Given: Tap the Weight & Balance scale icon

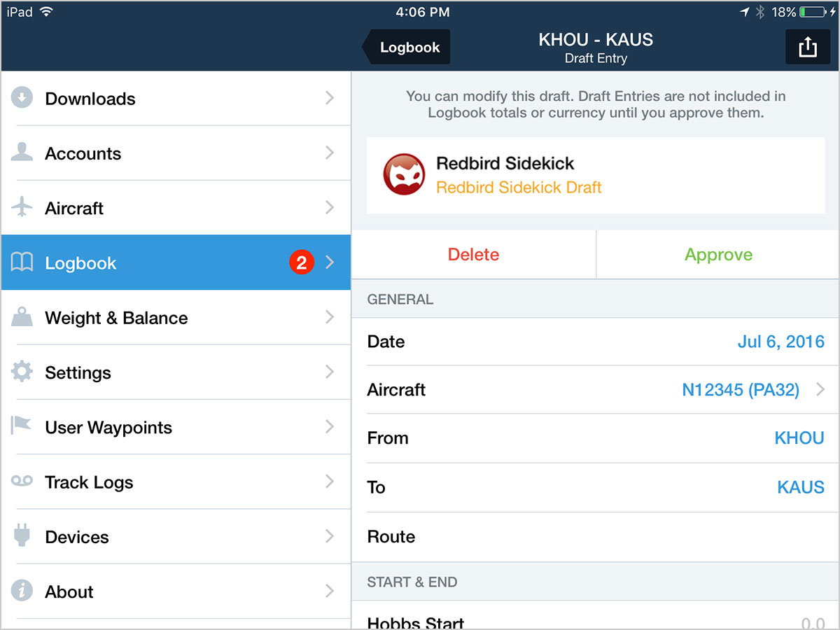Looking at the screenshot, I should [22, 317].
